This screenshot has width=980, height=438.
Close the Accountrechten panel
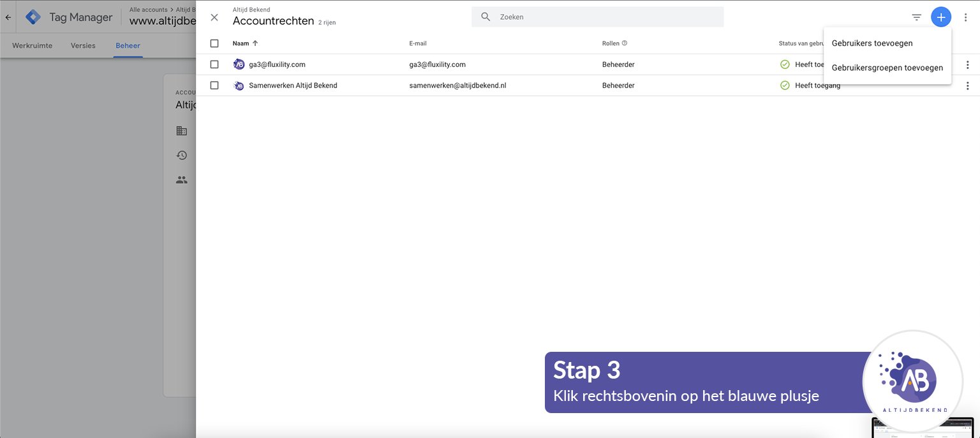(214, 17)
